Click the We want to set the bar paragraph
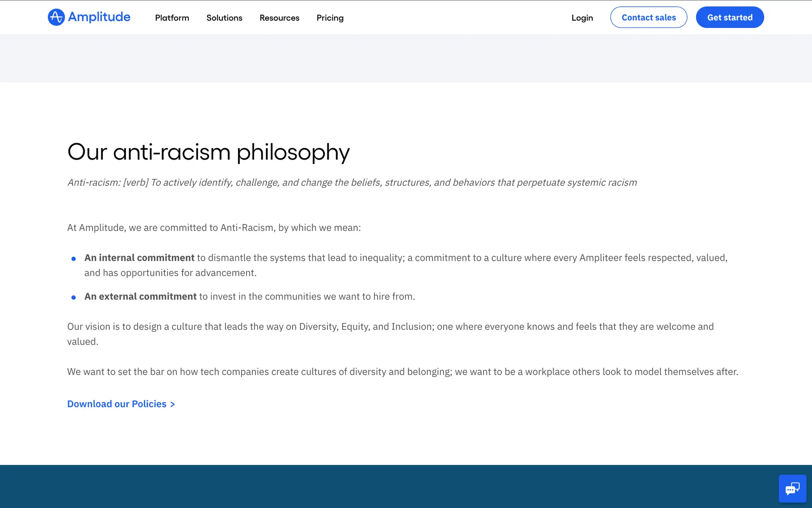This screenshot has width=812, height=508. [x=402, y=372]
